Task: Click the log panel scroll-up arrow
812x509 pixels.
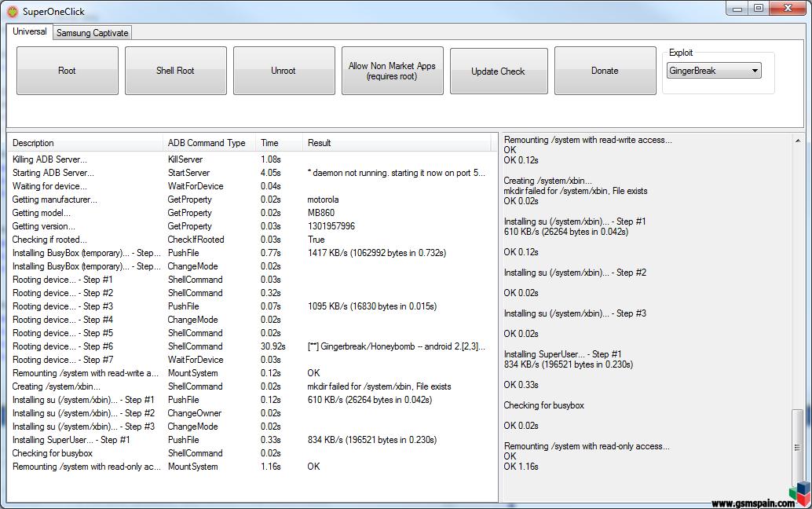Action: coord(798,141)
